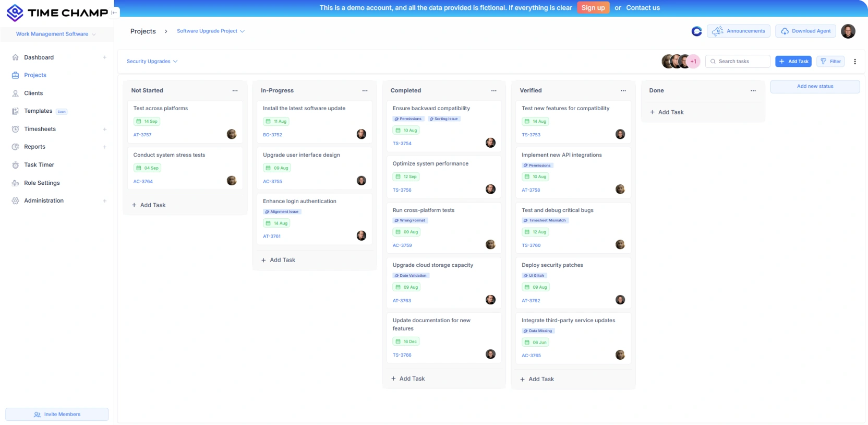Screen dimensions: 868x425
Task: Open the user profile avatar in header
Action: point(848,31)
